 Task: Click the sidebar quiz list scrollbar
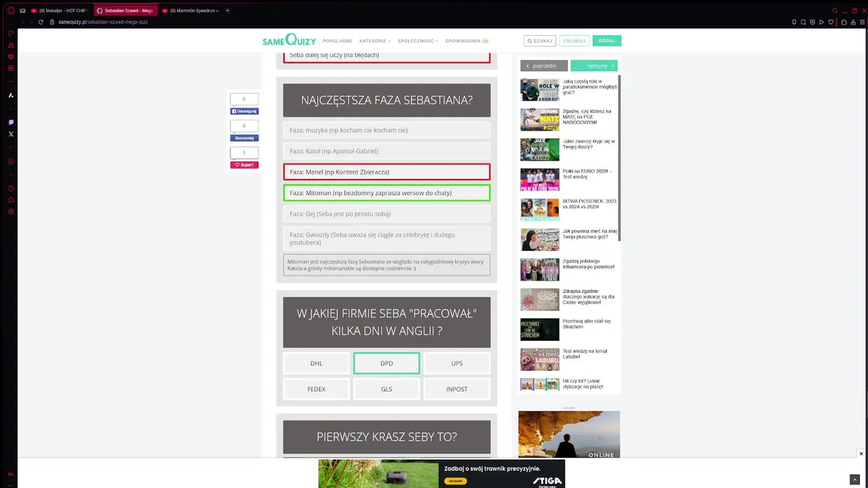620,157
